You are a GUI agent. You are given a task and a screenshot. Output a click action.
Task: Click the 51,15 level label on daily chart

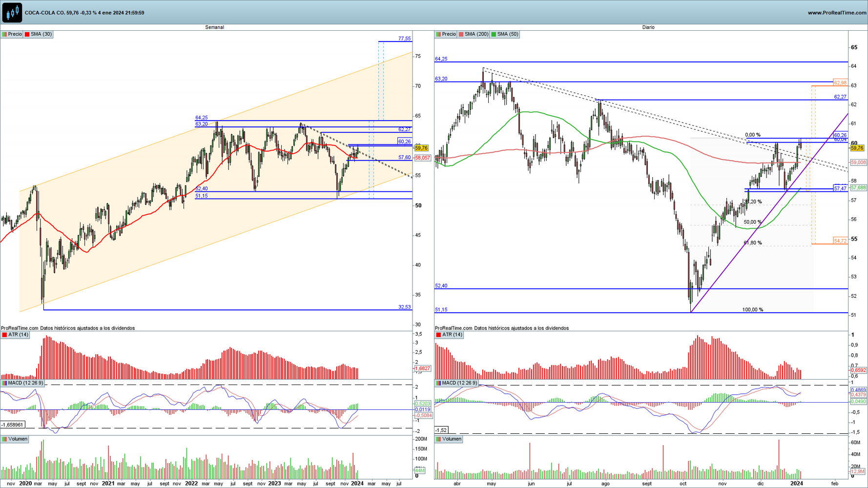[441, 310]
